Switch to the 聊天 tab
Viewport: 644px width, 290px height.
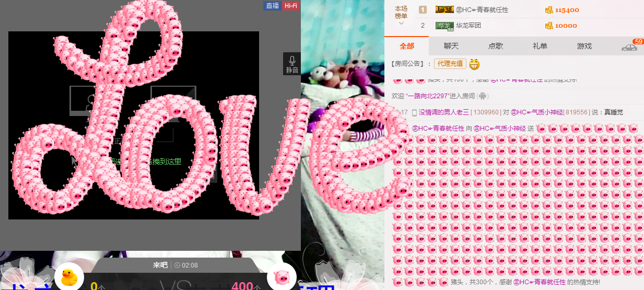click(x=451, y=46)
